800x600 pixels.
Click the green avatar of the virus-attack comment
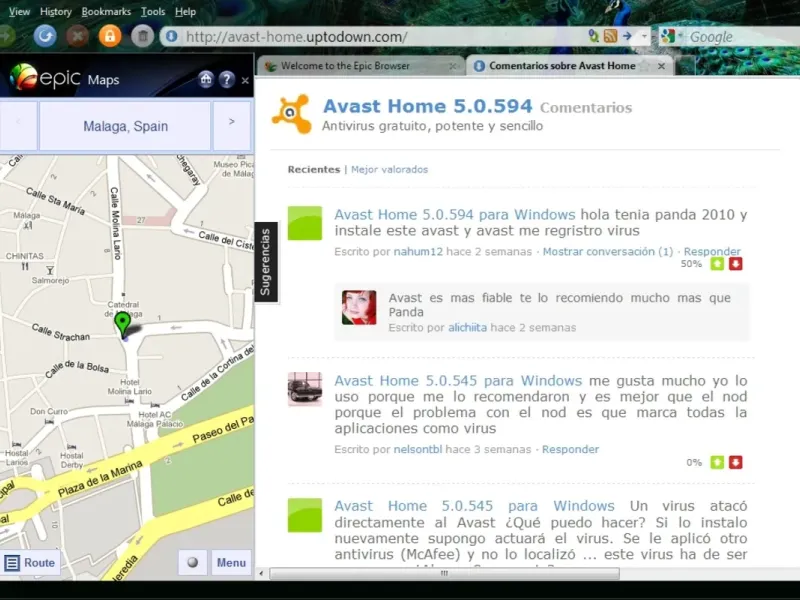305,515
